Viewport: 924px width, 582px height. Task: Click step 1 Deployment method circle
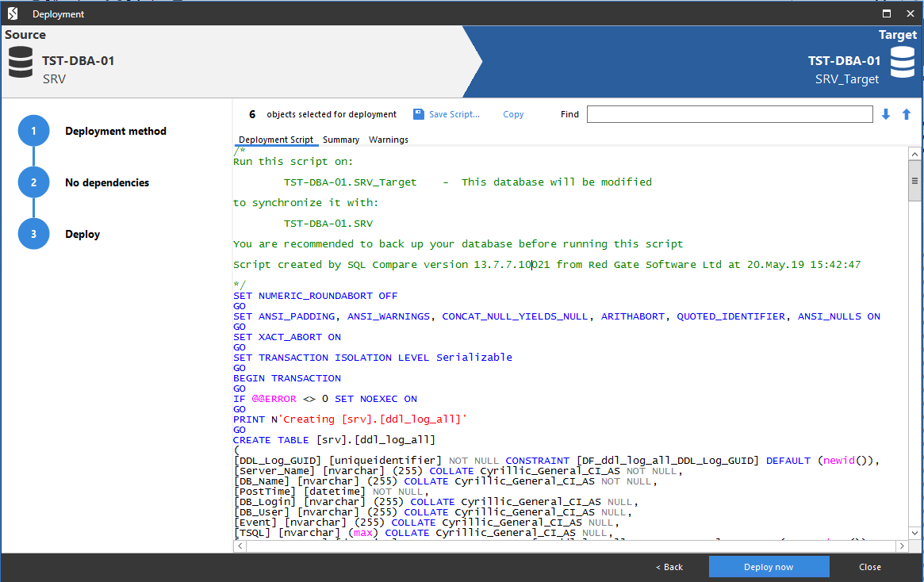(x=33, y=130)
